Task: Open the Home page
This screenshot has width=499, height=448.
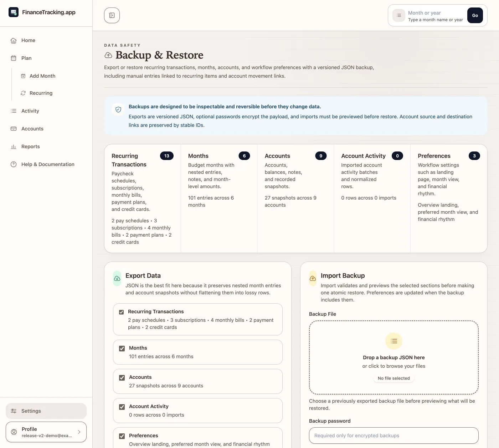Action: tap(46, 40)
